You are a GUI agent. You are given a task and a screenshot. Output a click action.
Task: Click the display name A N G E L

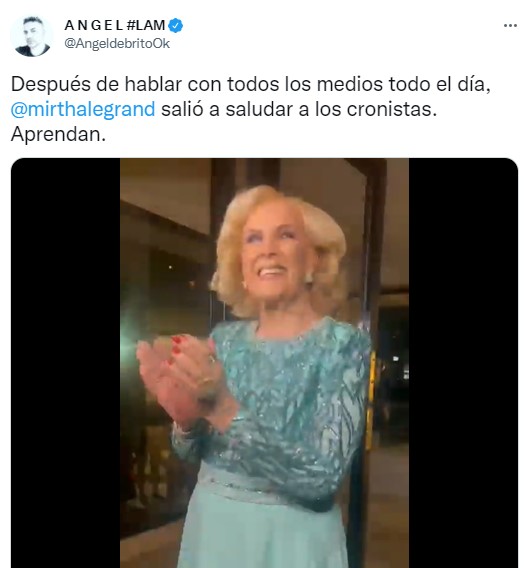pyautogui.click(x=94, y=25)
